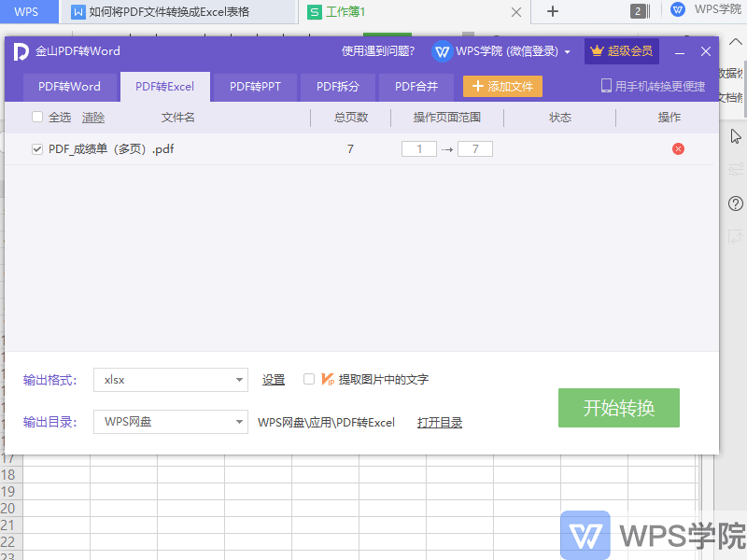This screenshot has height=560, width=747.
Task: Click the WPS学院 account avatar icon
Action: pyautogui.click(x=442, y=51)
